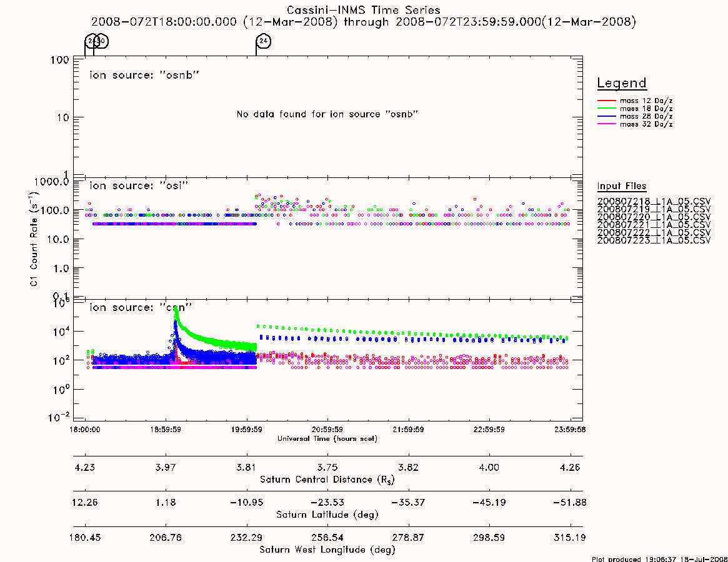Click the Legend heading
This screenshot has height=562, width=728.
tap(622, 83)
